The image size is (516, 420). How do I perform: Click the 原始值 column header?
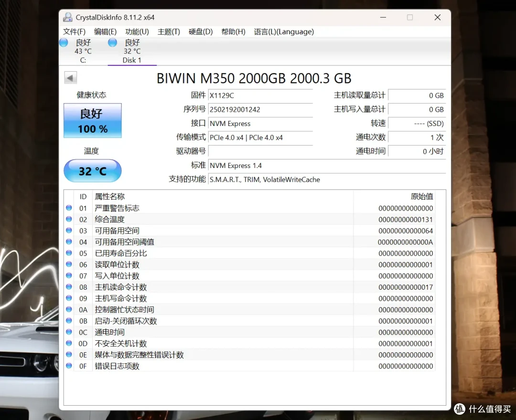point(394,197)
